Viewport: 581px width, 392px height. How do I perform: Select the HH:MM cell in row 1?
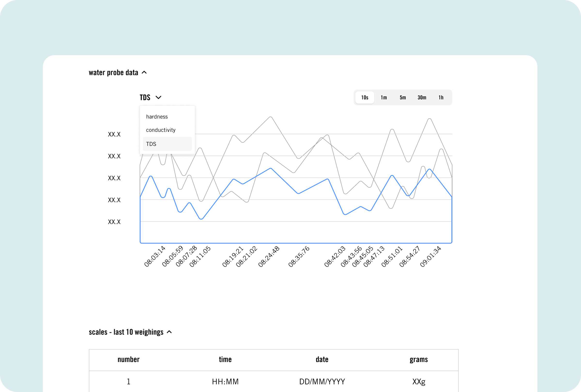click(225, 382)
